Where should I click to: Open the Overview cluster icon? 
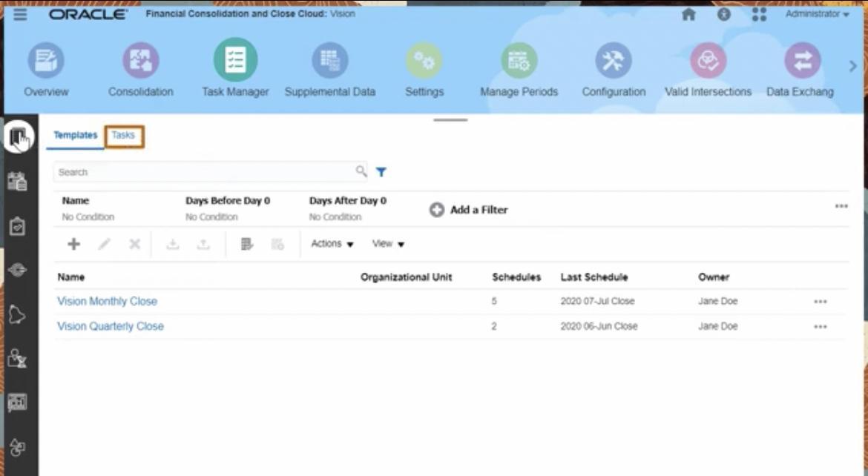[x=46, y=60]
